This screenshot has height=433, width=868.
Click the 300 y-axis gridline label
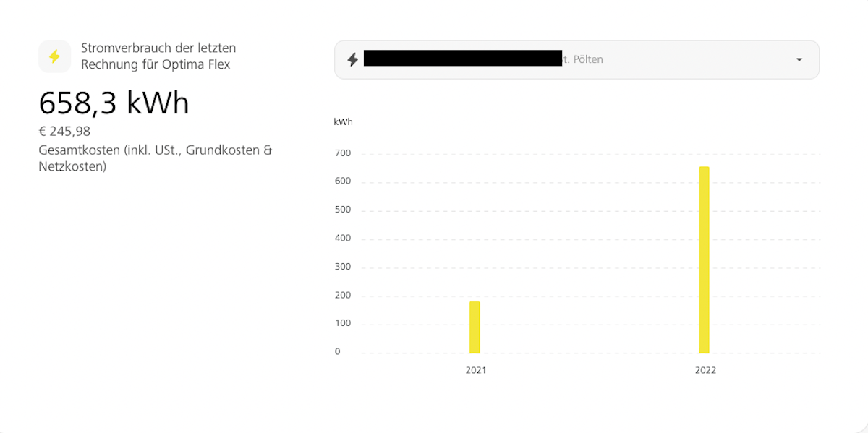point(342,267)
